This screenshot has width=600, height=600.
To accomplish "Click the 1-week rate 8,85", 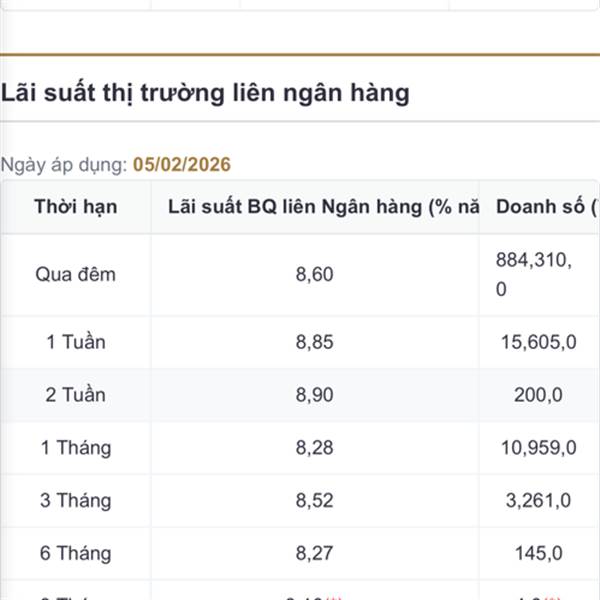I will 315,343.
